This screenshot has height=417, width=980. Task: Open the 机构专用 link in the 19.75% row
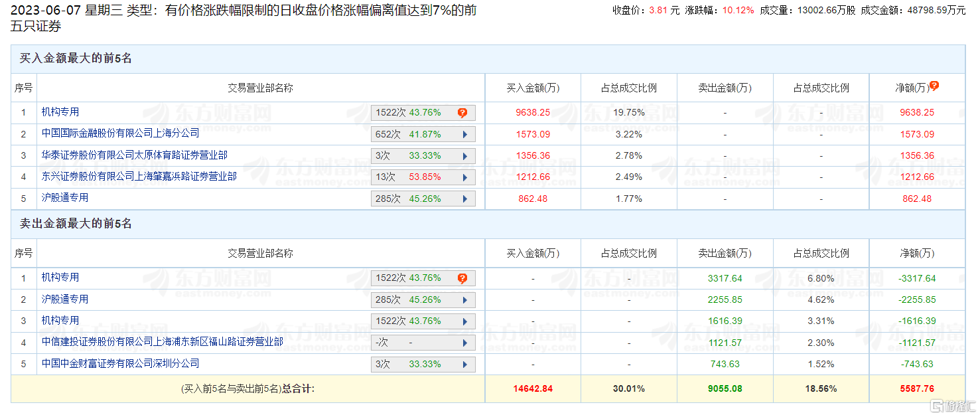coord(60,112)
